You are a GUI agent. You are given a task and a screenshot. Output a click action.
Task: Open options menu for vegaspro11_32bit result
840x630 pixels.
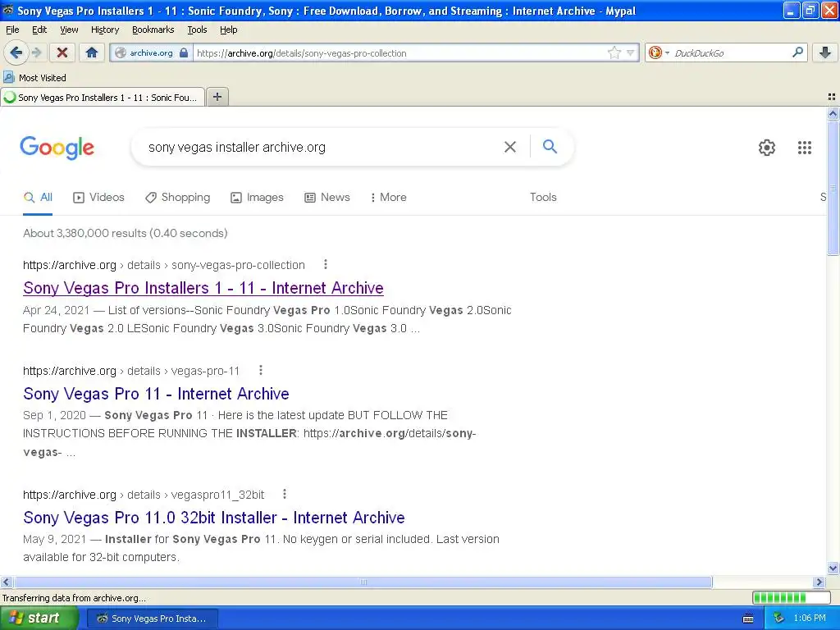285,494
